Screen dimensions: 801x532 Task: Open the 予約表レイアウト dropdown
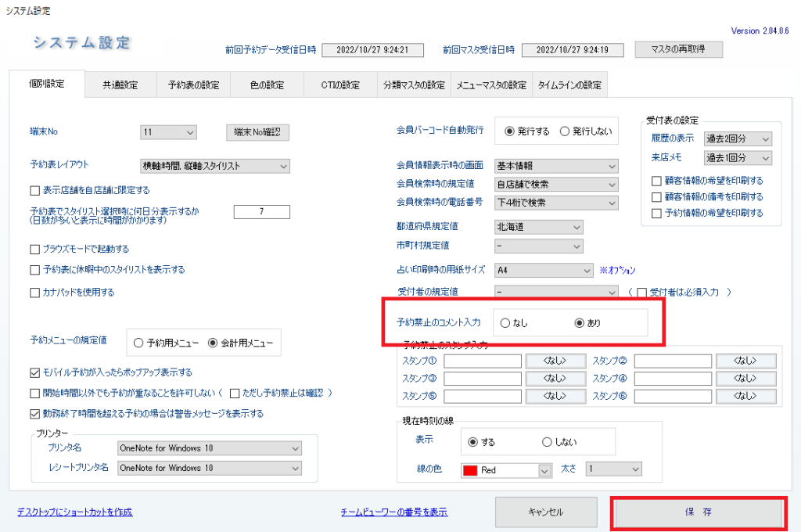point(215,166)
